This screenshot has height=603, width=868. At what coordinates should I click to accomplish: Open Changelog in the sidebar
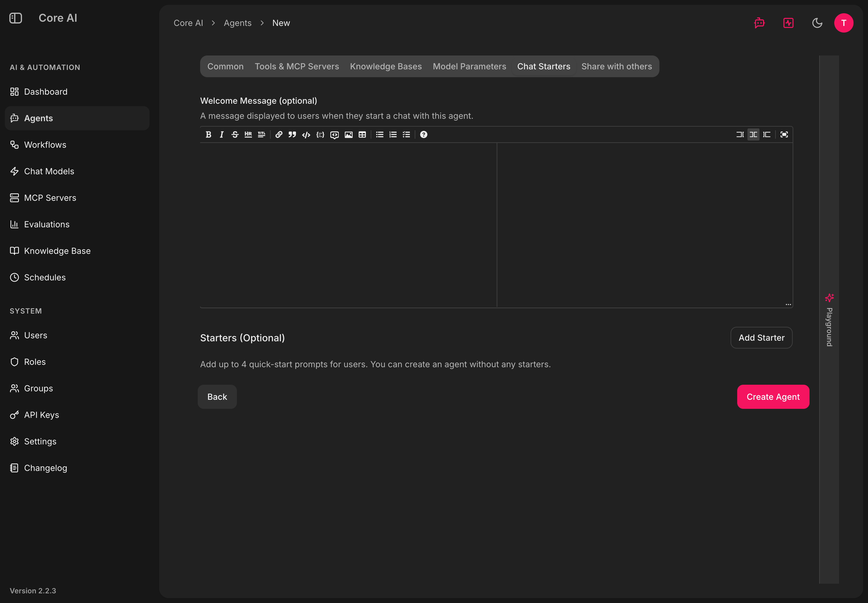click(x=77, y=468)
